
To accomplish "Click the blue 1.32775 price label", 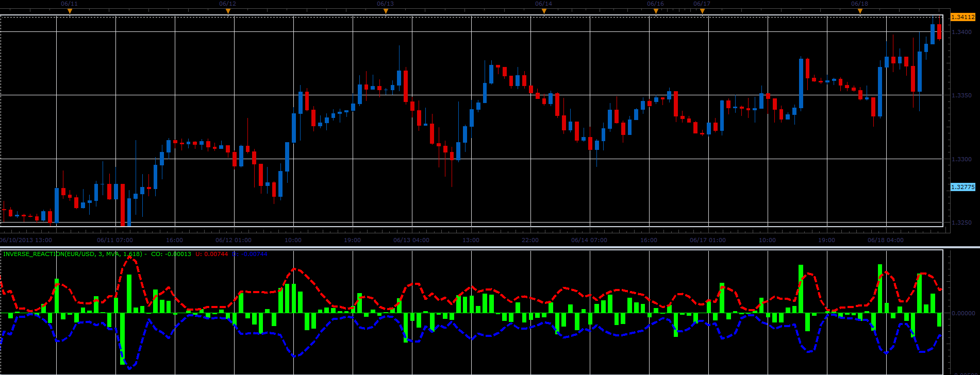I will click(962, 187).
